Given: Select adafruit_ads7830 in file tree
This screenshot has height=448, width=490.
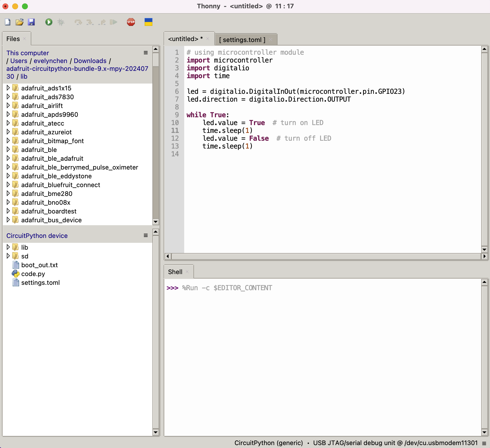Looking at the screenshot, I should pos(47,97).
